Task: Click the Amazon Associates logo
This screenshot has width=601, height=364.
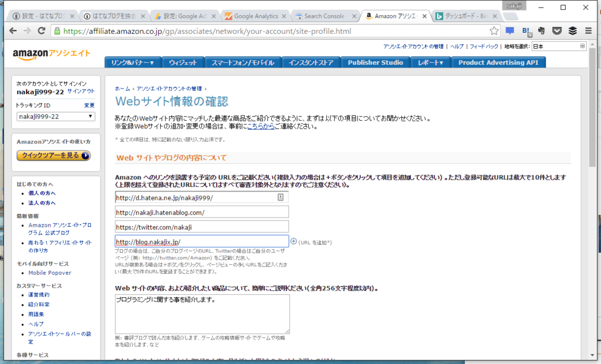Action: [x=52, y=54]
